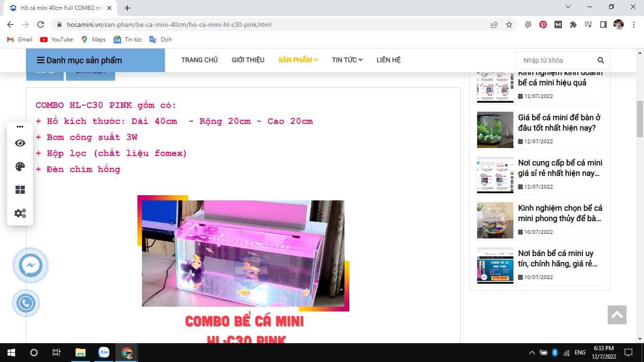This screenshot has width=644, height=362.
Task: Open article Kinh nghiệm chọn bể cá mini phong thủy
Action: coord(560,213)
